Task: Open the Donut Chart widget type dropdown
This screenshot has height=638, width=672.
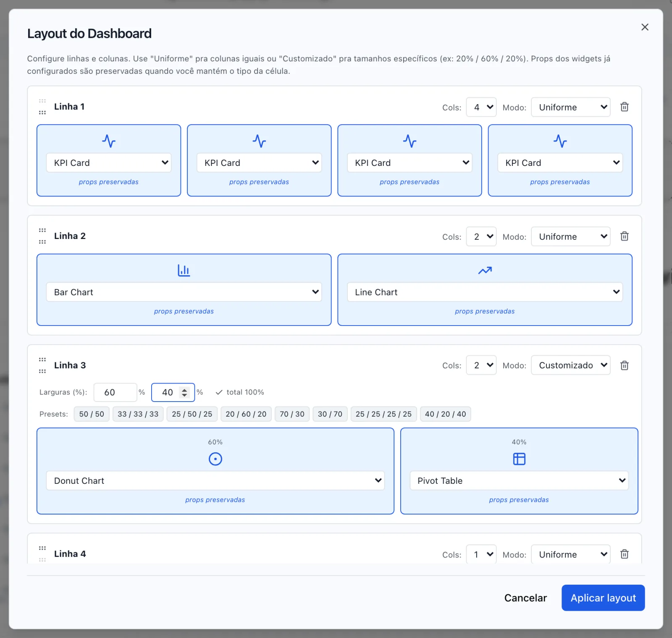Action: coord(215,480)
